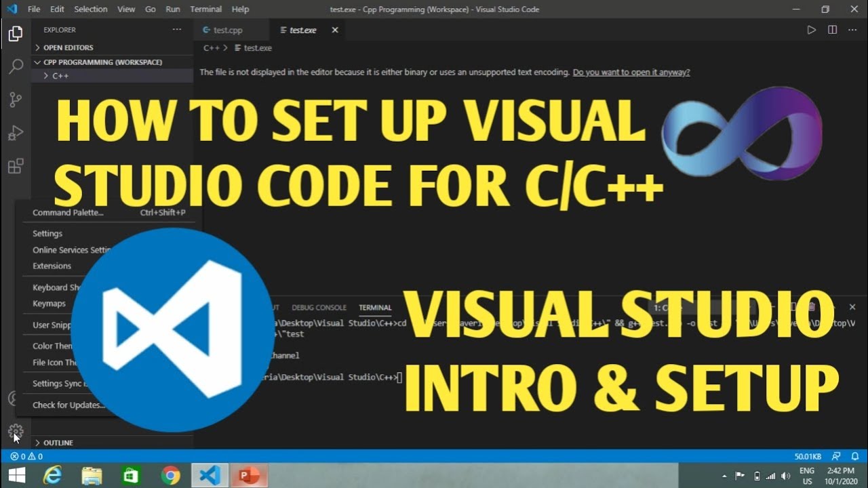Open the View menu
This screenshot has width=868, height=488.
[x=126, y=9]
